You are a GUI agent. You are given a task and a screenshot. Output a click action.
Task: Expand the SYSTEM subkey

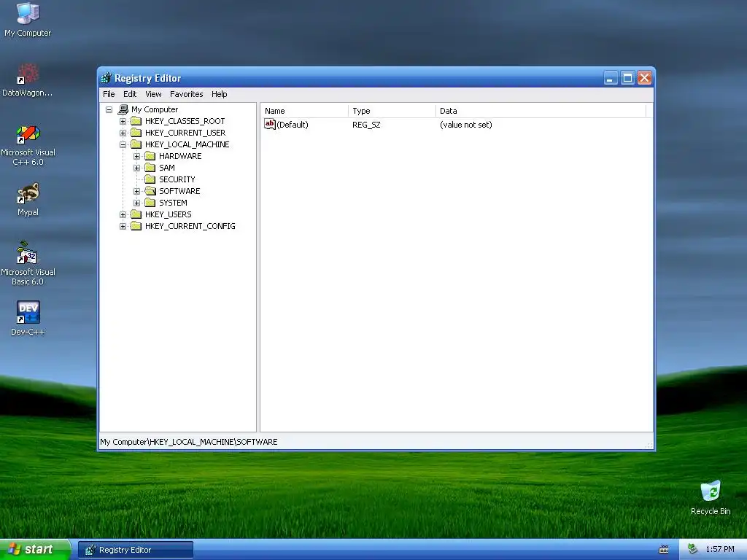click(136, 203)
